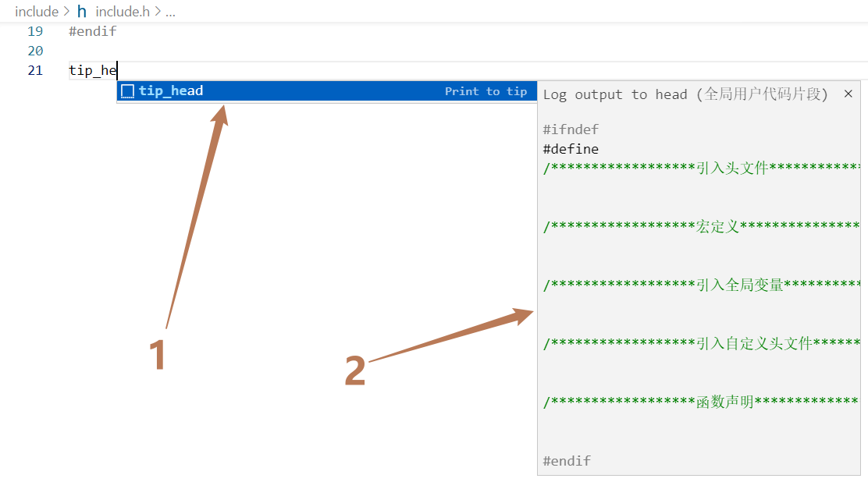Open the include.h breadcrumb dropdown

123,12
